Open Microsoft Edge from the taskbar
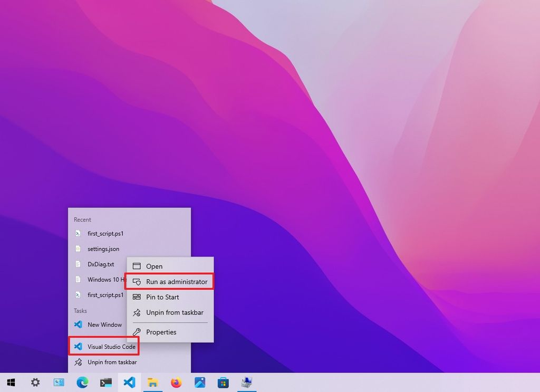Image resolution: width=540 pixels, height=392 pixels. (82, 382)
